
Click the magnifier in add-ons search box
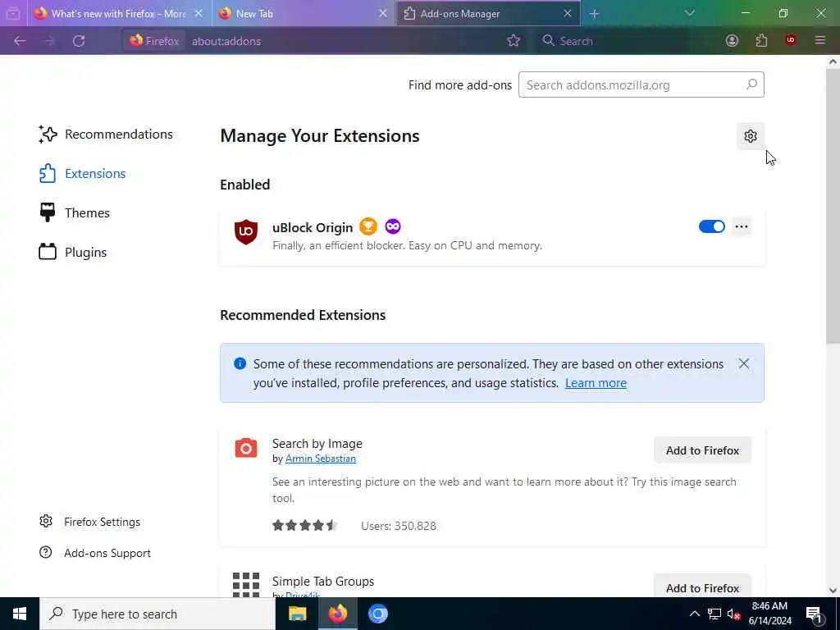point(751,84)
